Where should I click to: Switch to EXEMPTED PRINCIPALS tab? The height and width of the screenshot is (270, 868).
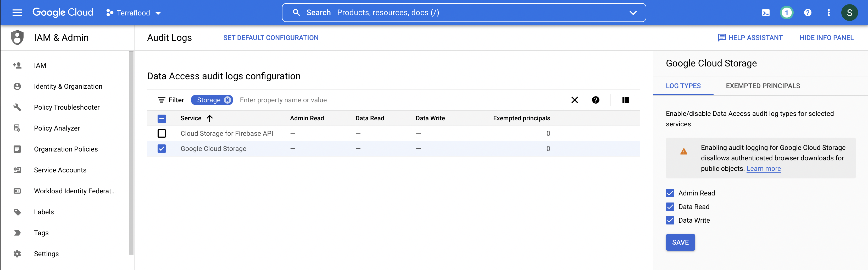tap(763, 86)
